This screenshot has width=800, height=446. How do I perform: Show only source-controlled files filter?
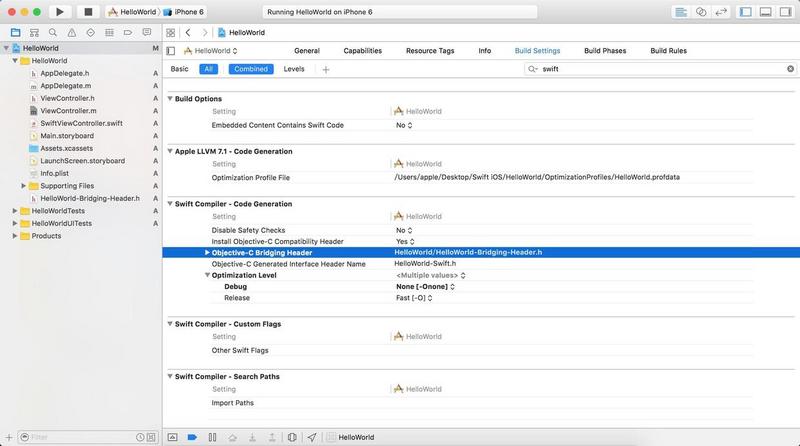[152, 437]
